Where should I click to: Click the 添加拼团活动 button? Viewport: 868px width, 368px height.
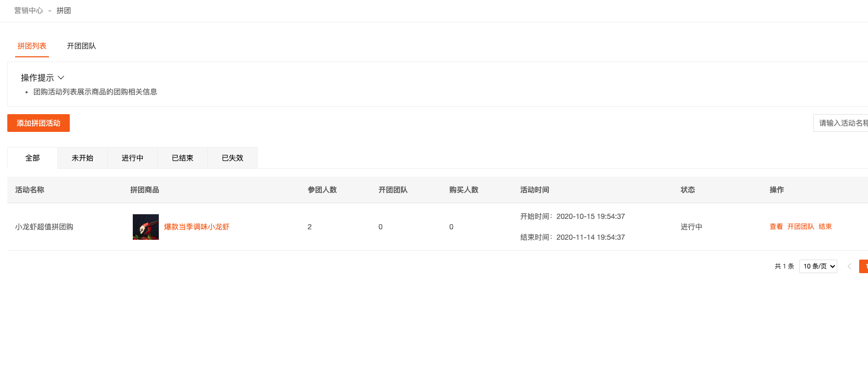39,123
